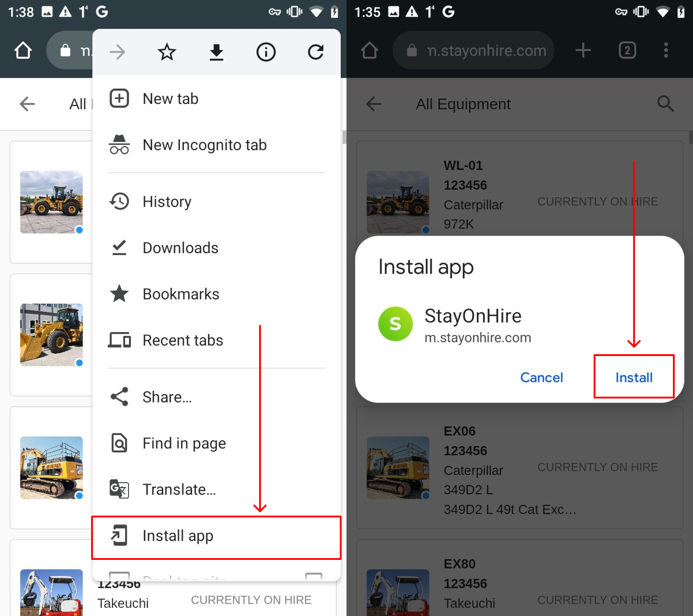Tap the WL-01 equipment title
Image resolution: width=693 pixels, height=616 pixels.
[x=463, y=166]
